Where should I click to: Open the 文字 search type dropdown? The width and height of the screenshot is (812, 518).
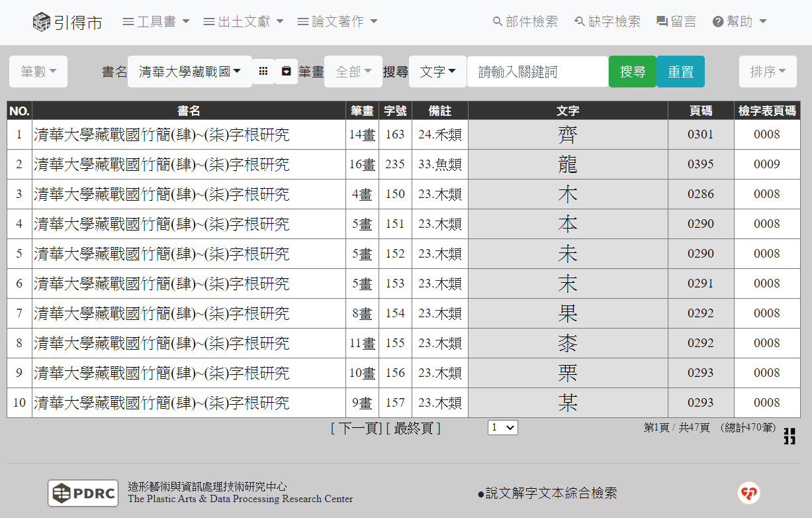(x=438, y=72)
